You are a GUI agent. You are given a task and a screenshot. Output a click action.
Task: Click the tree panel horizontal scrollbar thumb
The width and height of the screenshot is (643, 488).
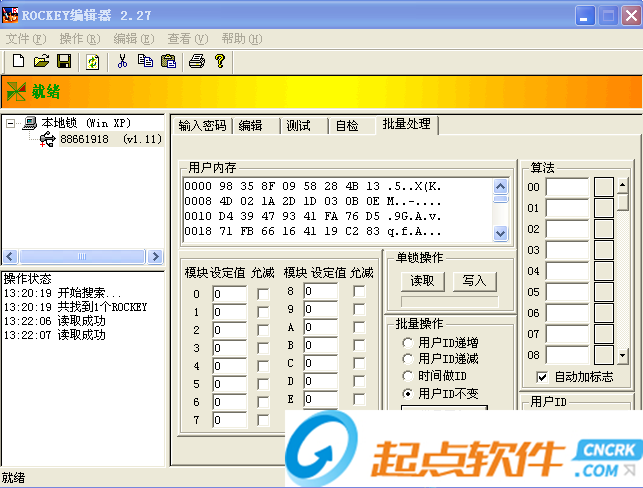click(82, 257)
